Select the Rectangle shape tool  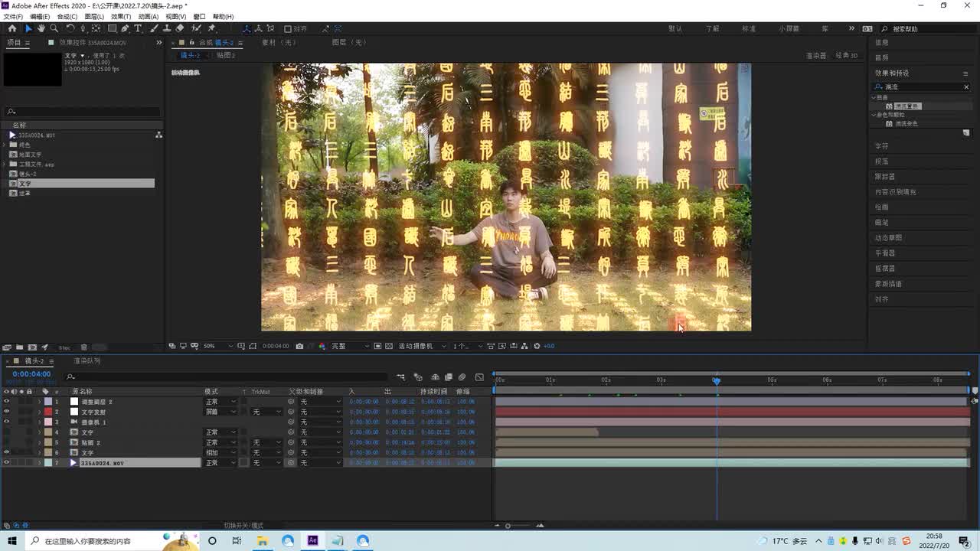click(x=112, y=28)
